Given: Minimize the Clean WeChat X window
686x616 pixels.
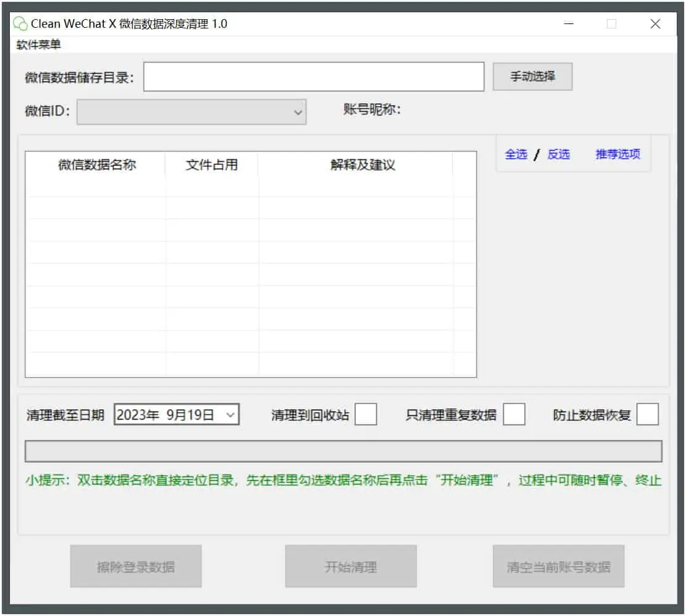Looking at the screenshot, I should click(569, 24).
